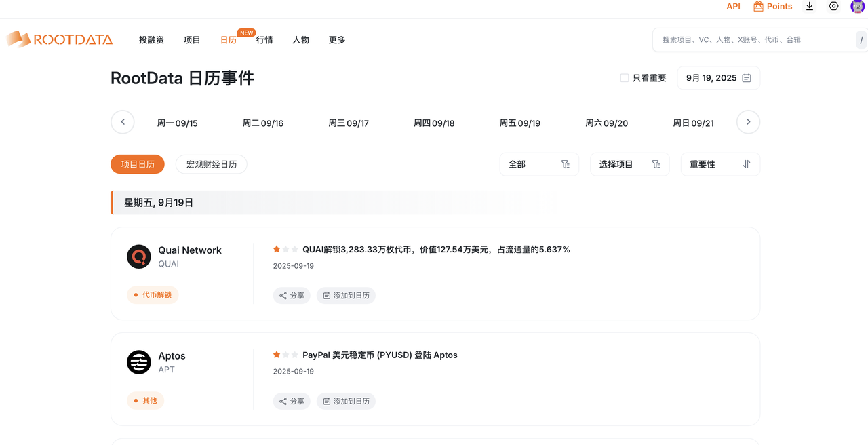Open the 全部 filter dropdown
868x445 pixels.
[x=539, y=164]
